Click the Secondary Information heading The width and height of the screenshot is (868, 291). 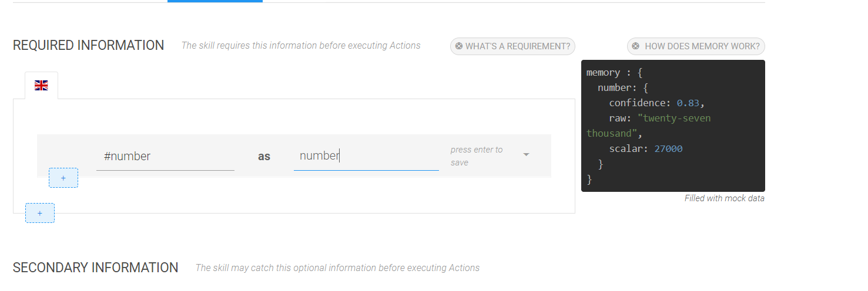point(95,268)
